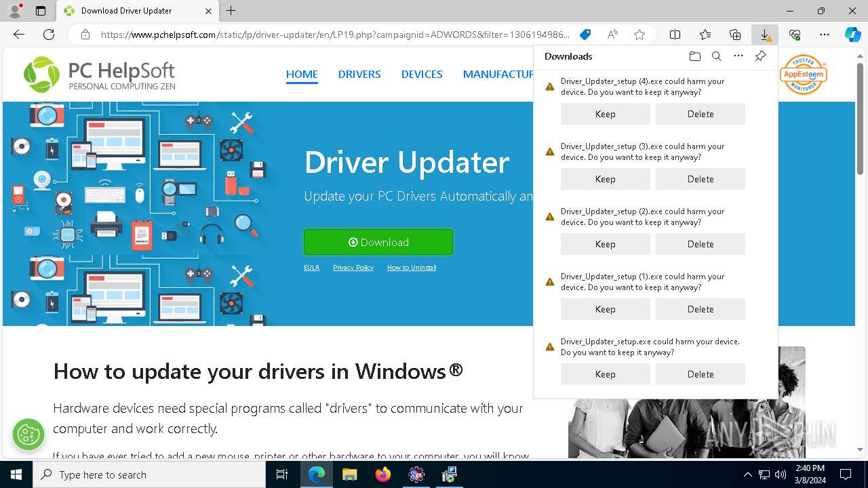Screen dimensions: 868x488
Task: Keep Driver_Updater_setup (1).exe
Action: click(x=606, y=309)
